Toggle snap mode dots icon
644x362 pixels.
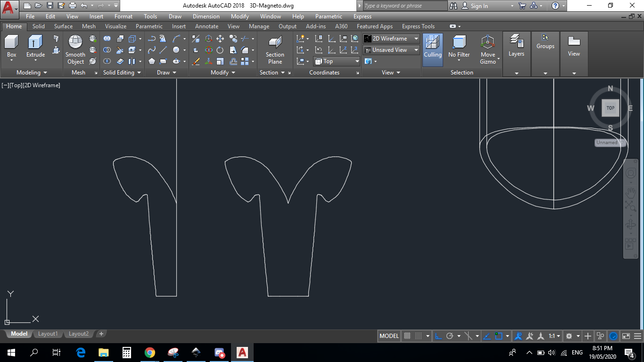(418, 336)
